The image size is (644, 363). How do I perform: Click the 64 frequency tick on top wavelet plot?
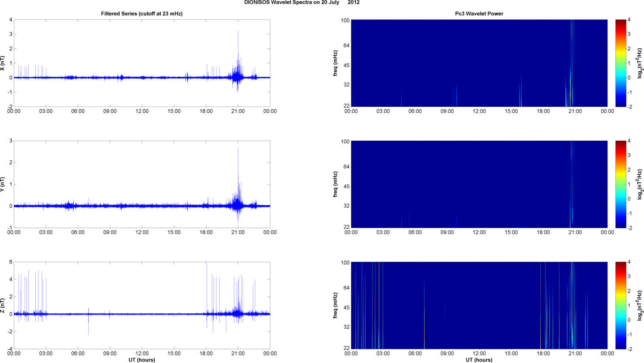pos(346,46)
